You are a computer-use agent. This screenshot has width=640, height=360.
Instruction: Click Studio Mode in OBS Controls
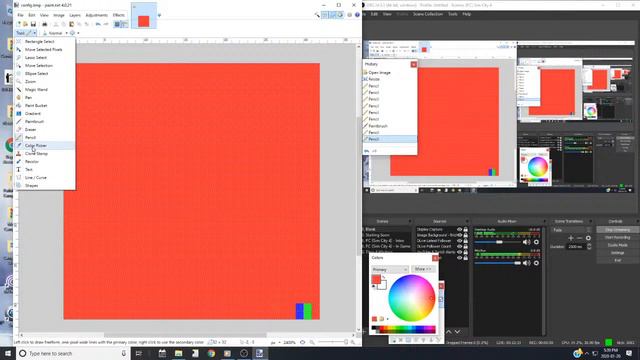pos(618,245)
